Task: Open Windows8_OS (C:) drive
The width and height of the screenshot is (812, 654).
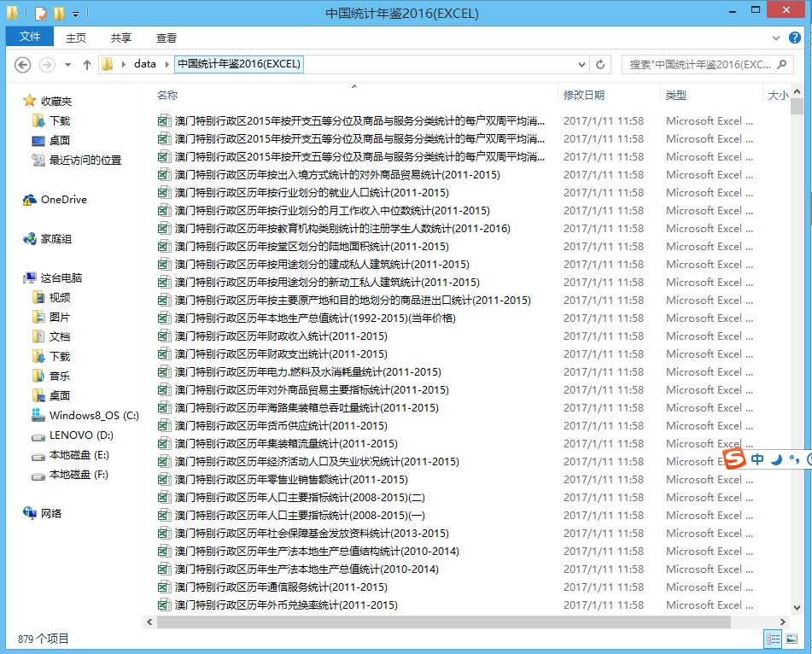Action: coord(94,415)
